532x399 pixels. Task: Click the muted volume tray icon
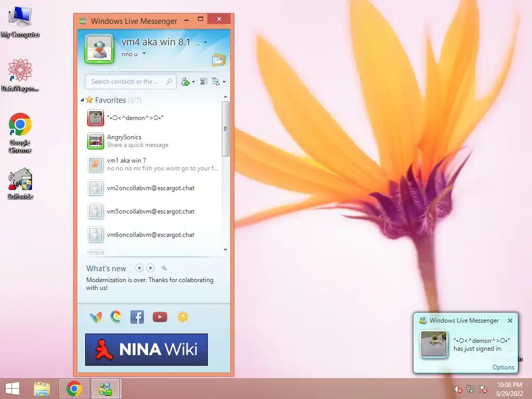[458, 389]
